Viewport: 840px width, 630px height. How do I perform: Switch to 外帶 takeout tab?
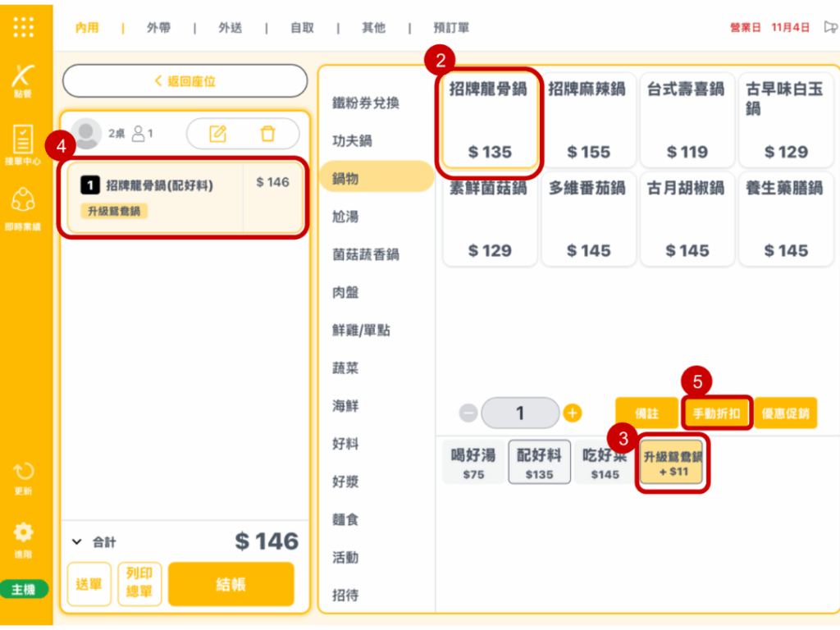158,28
